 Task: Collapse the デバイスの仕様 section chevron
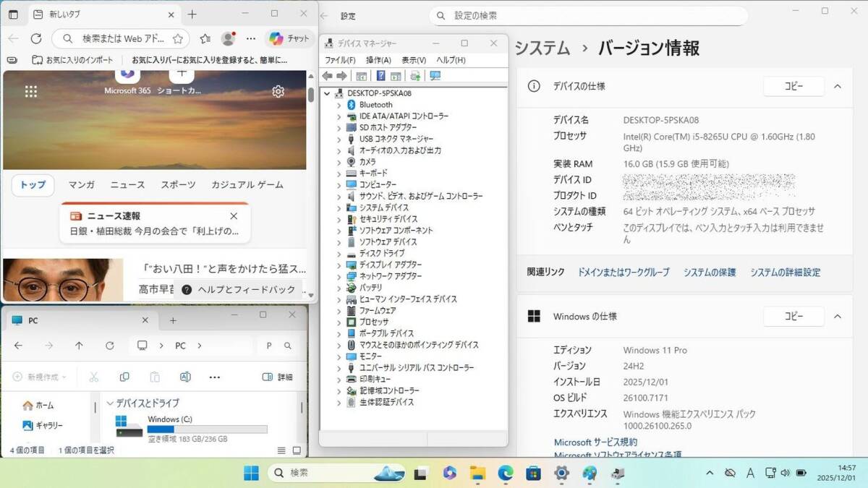[x=838, y=86]
